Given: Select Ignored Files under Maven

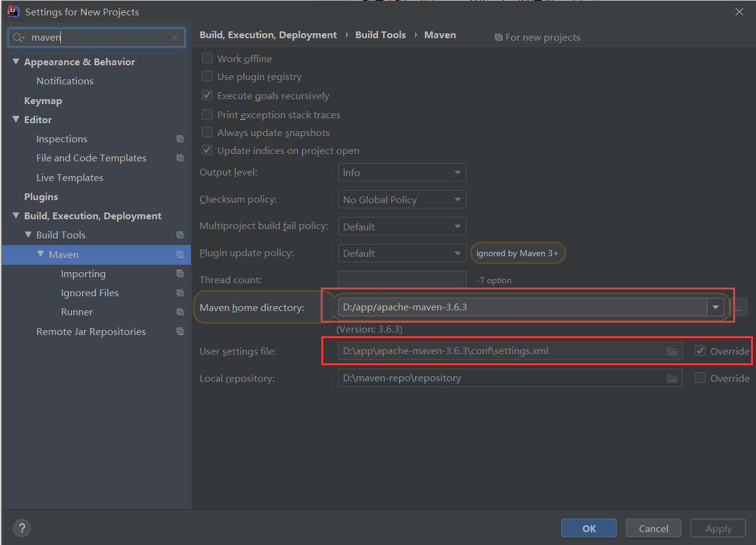Looking at the screenshot, I should click(90, 293).
